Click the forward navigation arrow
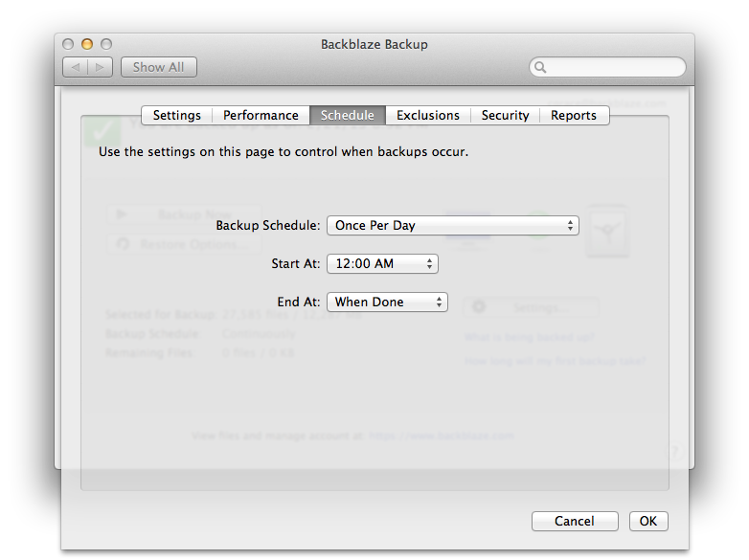Screen dimensions: 749x560 [100, 67]
